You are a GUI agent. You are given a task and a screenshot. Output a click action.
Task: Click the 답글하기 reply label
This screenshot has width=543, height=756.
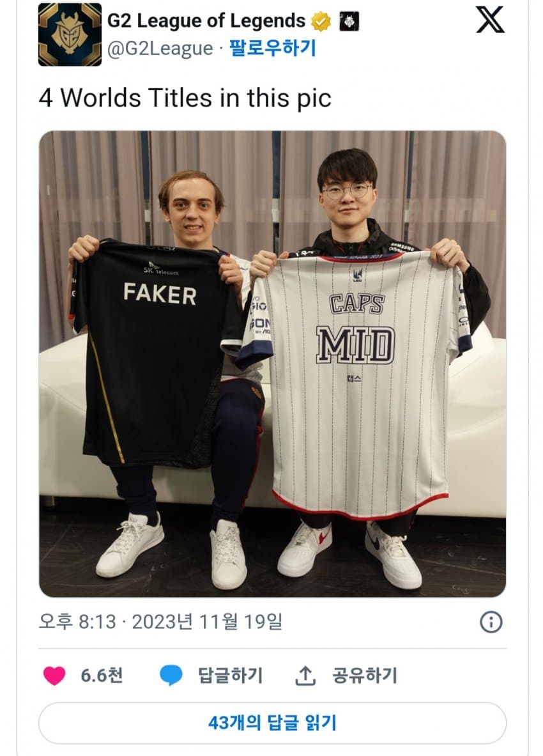pos(231,675)
